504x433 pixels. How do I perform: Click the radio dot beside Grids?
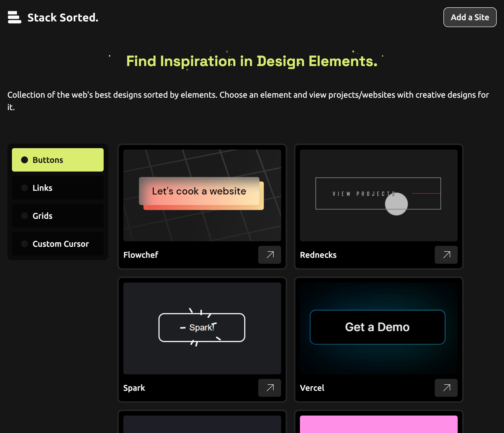pos(25,216)
